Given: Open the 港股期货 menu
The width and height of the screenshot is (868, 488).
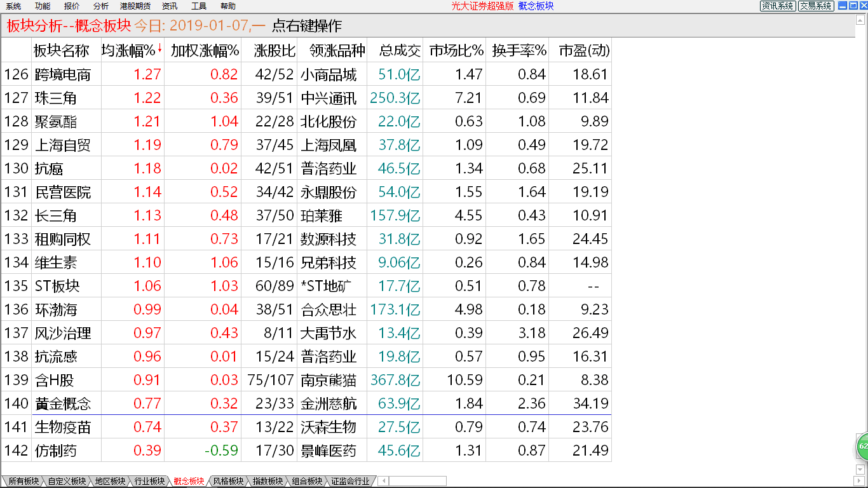Looking at the screenshot, I should (135, 6).
